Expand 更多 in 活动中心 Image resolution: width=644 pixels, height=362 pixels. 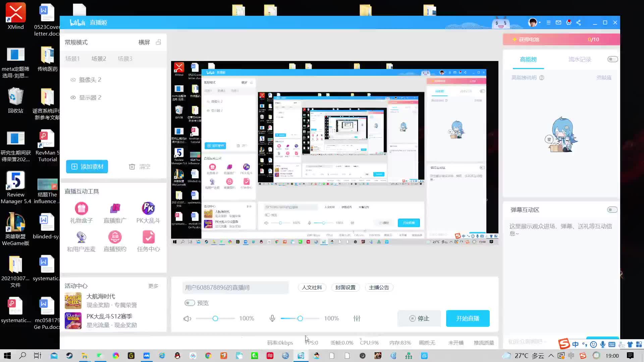pos(153,286)
